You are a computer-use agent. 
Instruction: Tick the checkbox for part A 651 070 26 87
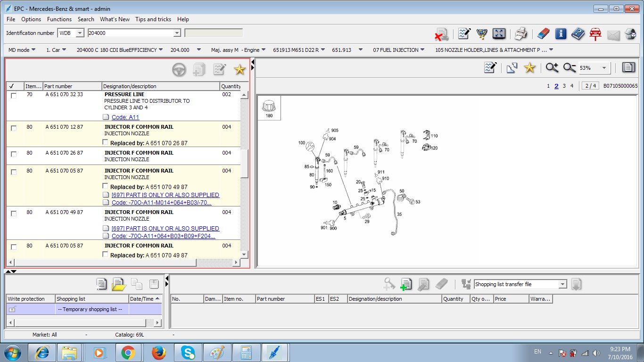coord(14,154)
